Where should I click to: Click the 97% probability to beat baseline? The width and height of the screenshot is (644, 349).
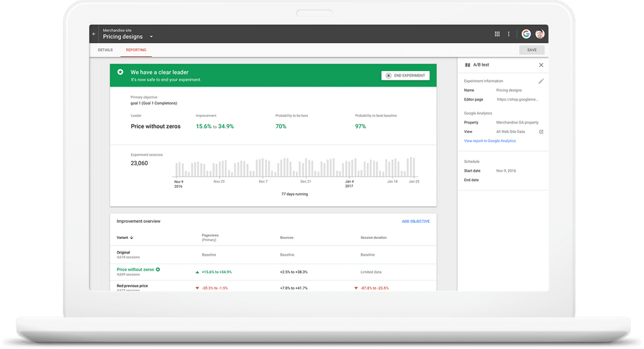(x=361, y=127)
